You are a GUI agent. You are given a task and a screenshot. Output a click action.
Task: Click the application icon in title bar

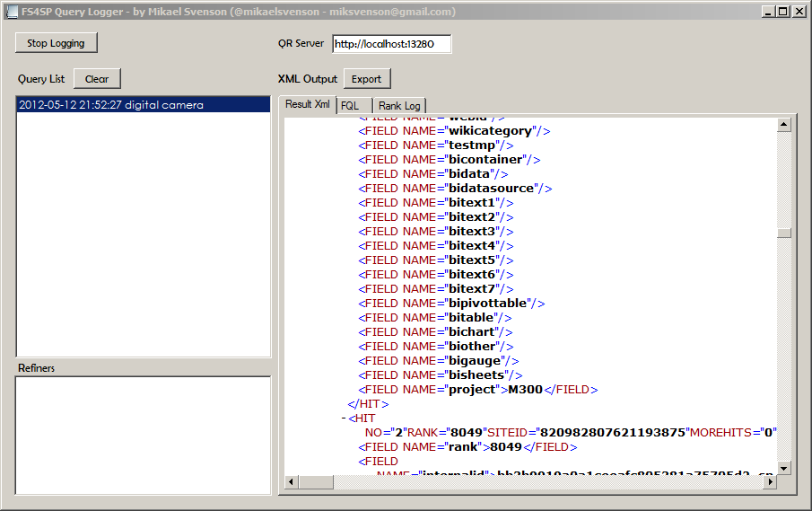(12, 12)
